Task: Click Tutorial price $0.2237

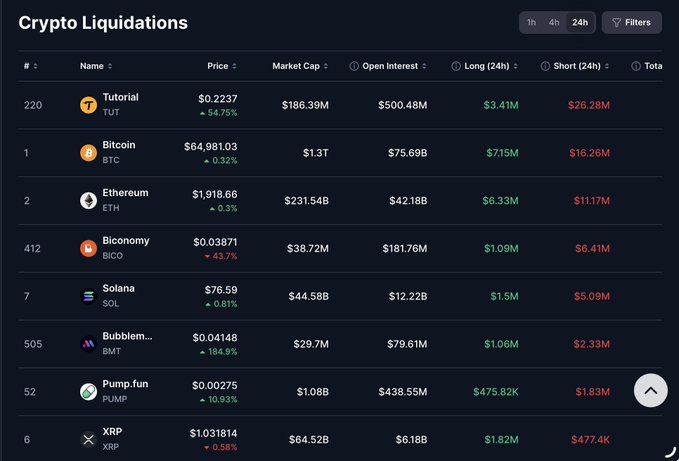Action: pos(217,99)
